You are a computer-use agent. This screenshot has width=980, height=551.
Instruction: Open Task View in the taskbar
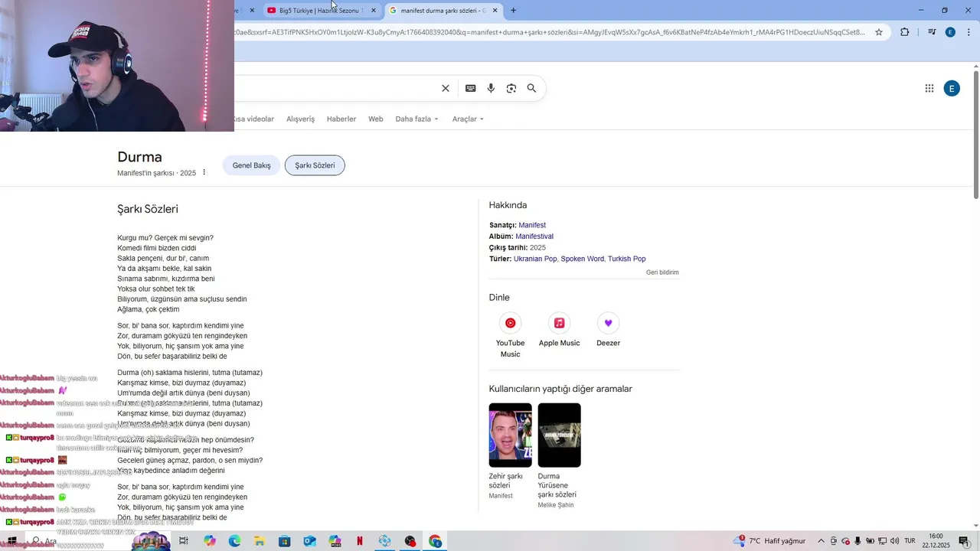184,541
